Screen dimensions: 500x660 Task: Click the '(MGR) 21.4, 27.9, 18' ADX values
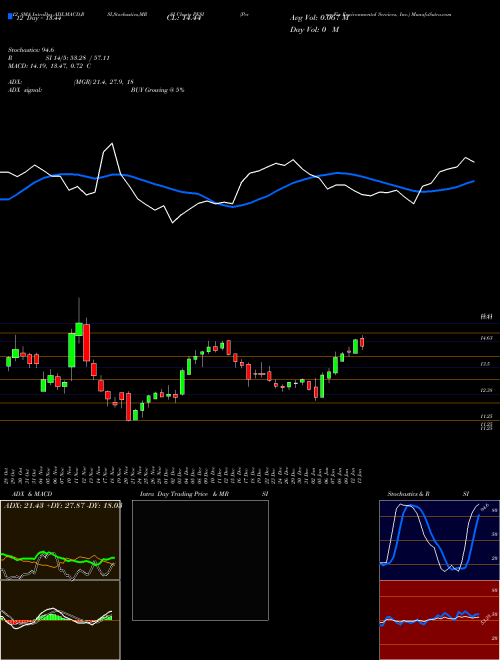tap(103, 82)
